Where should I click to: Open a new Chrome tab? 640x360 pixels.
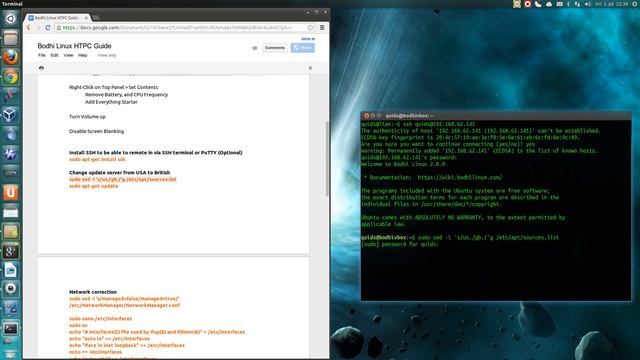96,18
